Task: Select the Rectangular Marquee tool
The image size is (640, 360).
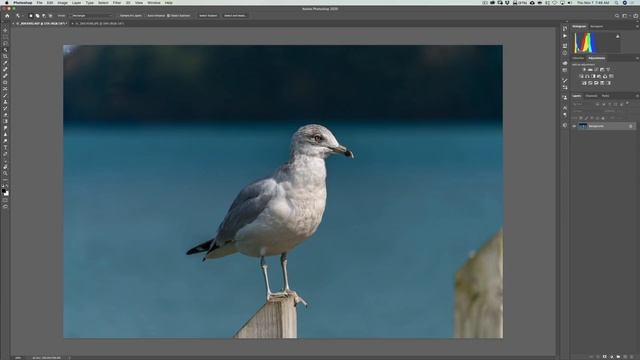Action: (5, 37)
